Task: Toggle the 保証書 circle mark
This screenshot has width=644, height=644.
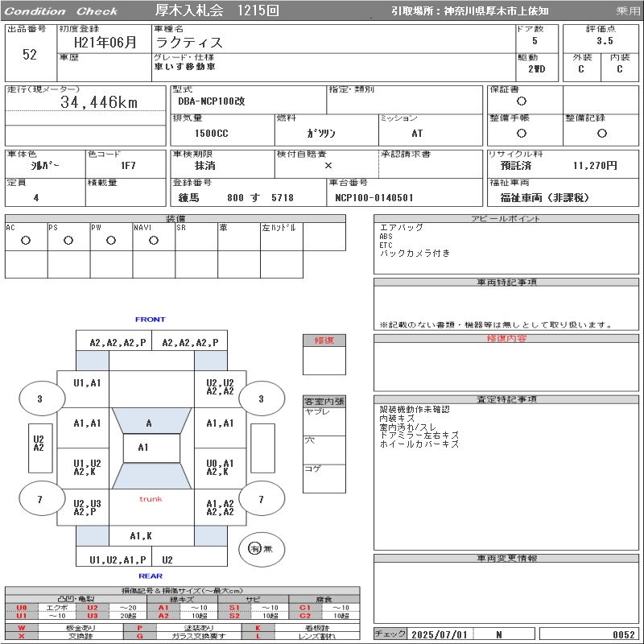Action: tap(522, 101)
